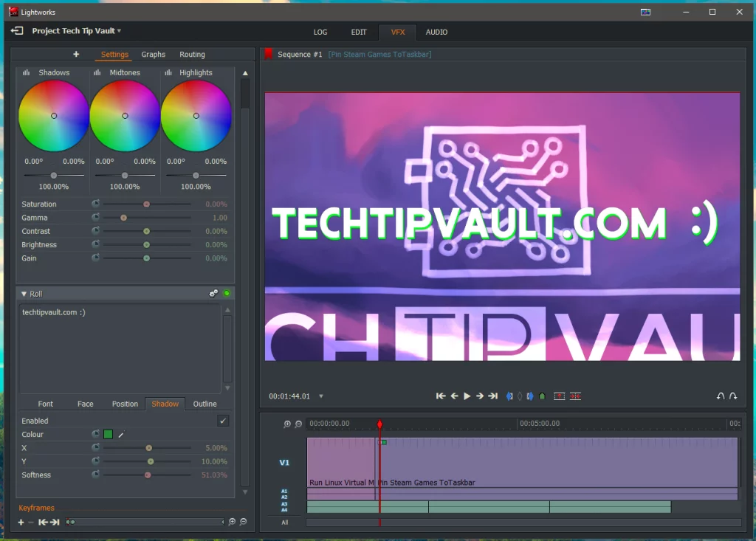Click the Highlights histogram icon
Image resolution: width=756 pixels, height=541 pixels.
(x=168, y=72)
